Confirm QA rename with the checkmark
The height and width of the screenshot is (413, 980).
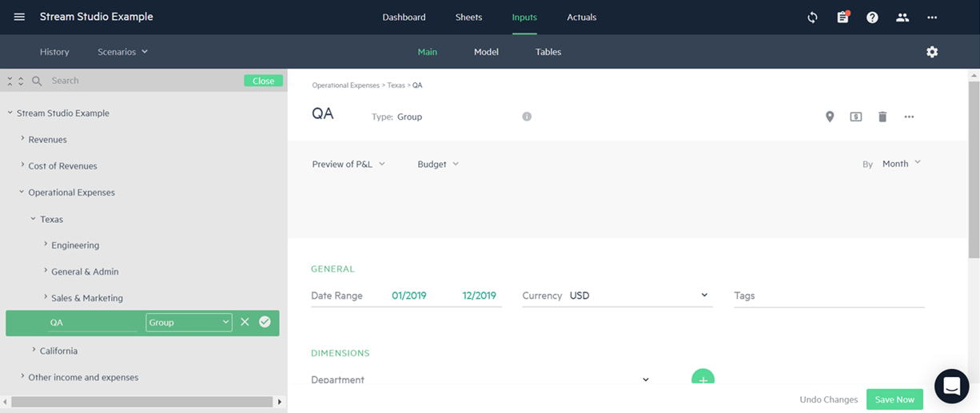265,322
